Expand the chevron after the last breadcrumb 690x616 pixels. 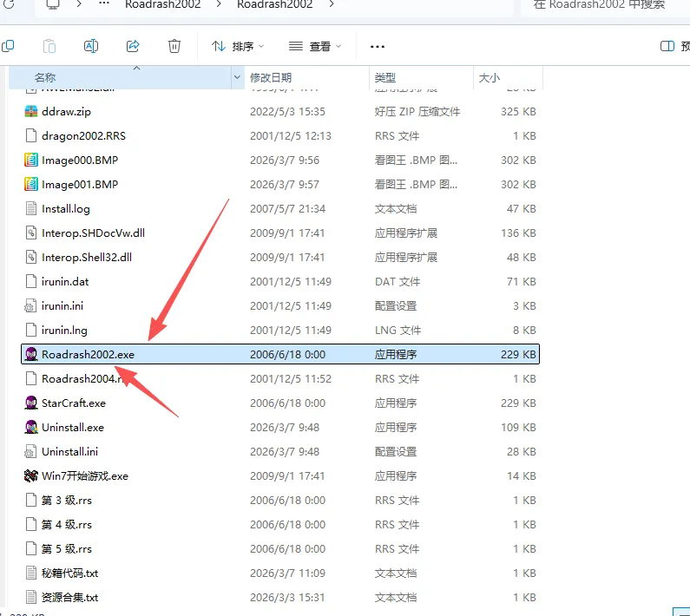[332, 4]
